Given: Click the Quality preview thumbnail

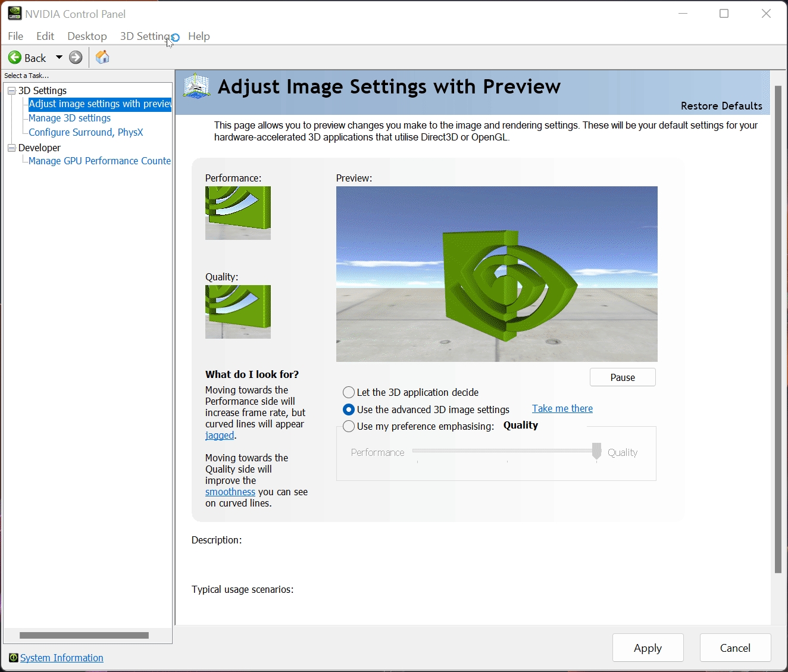Looking at the screenshot, I should 237,311.
